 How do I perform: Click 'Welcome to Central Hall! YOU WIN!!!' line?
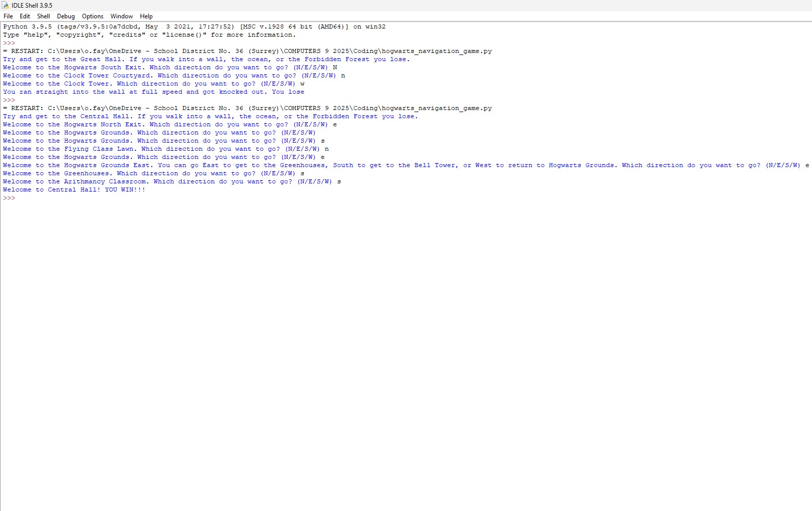tap(74, 190)
